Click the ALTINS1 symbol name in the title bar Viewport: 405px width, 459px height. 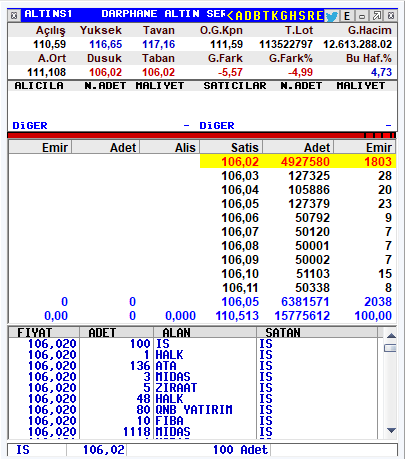coord(48,14)
